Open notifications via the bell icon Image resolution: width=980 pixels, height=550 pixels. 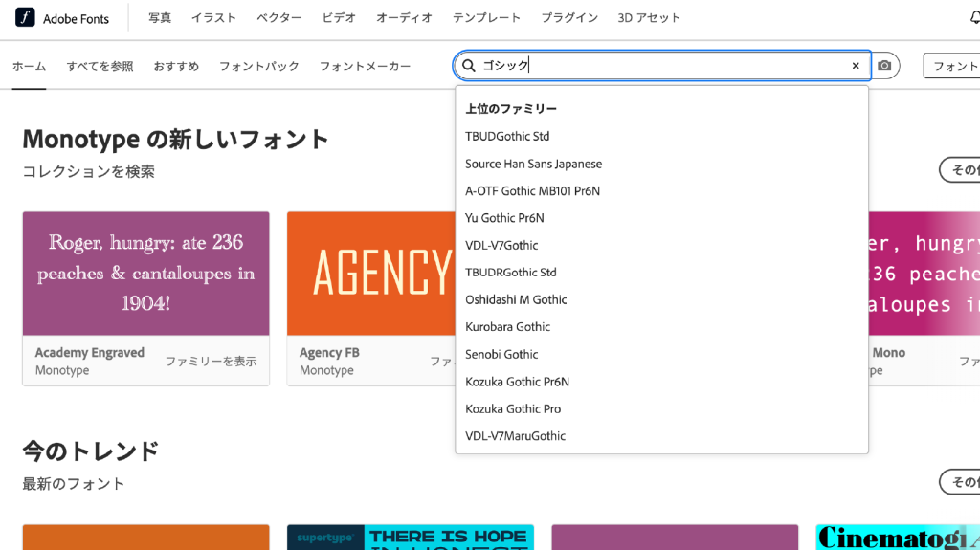point(974,18)
